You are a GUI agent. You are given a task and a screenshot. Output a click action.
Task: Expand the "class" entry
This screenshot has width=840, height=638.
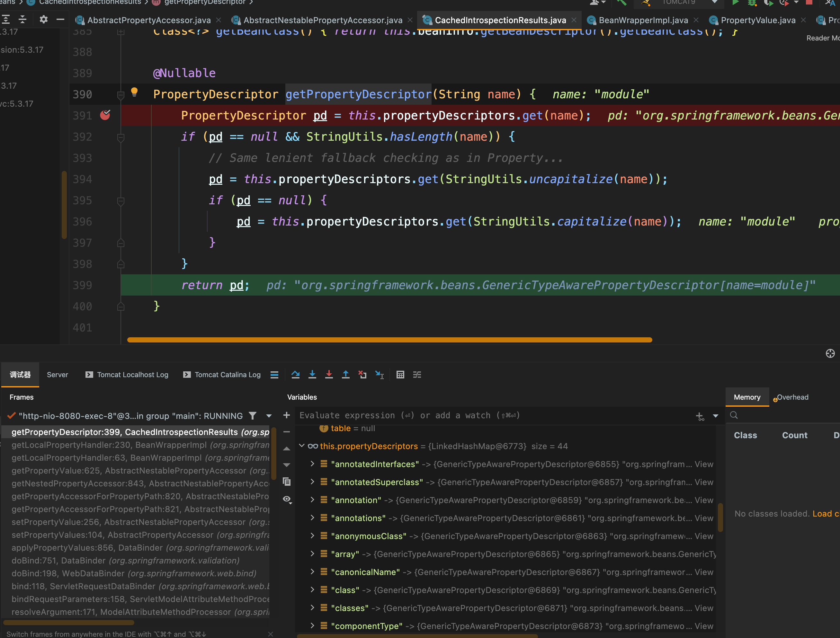point(312,589)
